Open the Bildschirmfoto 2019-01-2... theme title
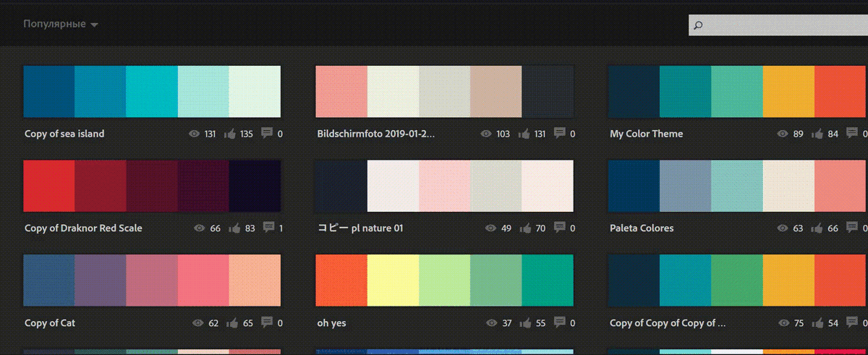The width and height of the screenshot is (868, 355). click(x=376, y=134)
